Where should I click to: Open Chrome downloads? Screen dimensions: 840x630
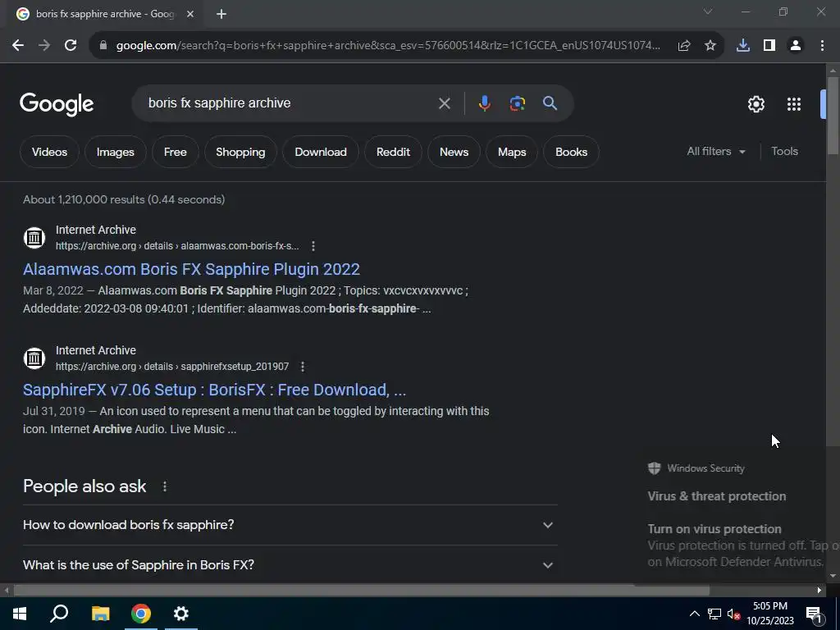(x=743, y=46)
